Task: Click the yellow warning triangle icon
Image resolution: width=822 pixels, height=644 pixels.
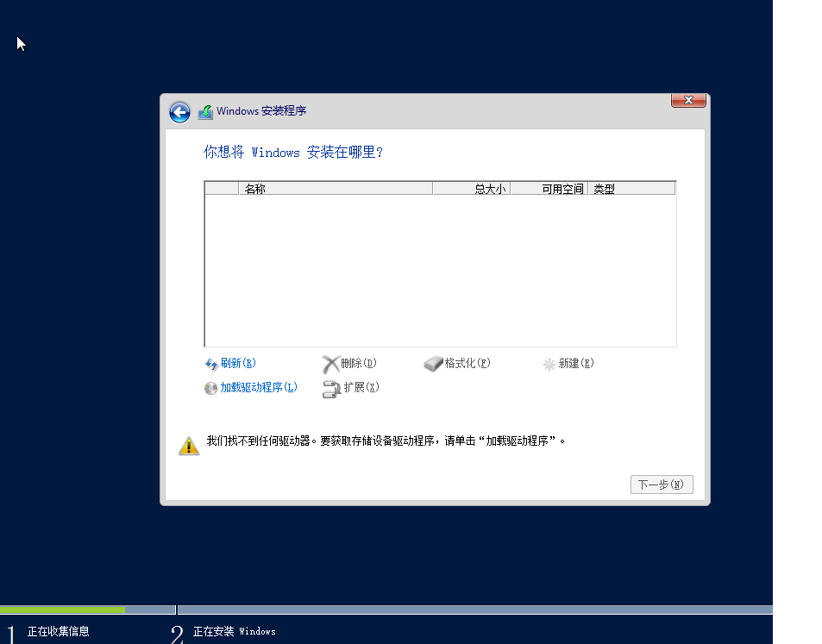Action: click(x=189, y=446)
